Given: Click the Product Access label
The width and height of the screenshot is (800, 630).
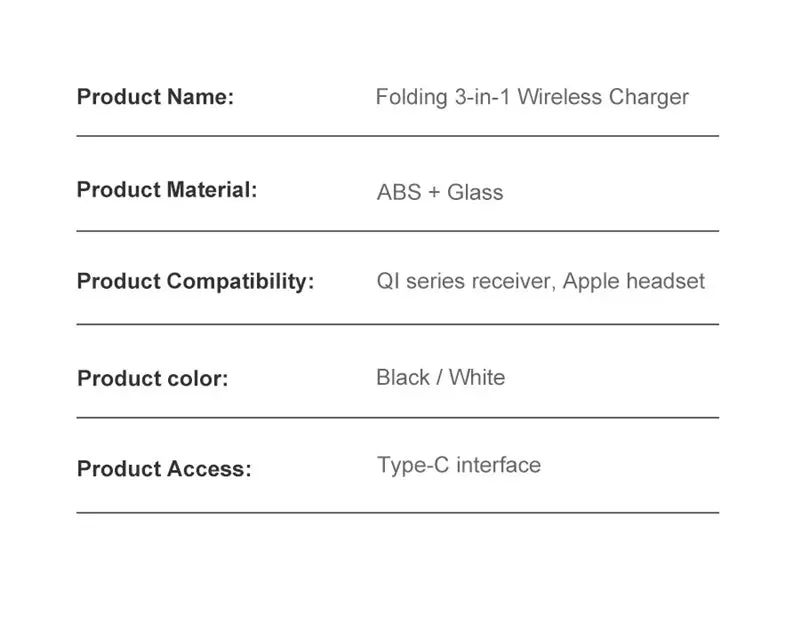Looking at the screenshot, I should (164, 469).
